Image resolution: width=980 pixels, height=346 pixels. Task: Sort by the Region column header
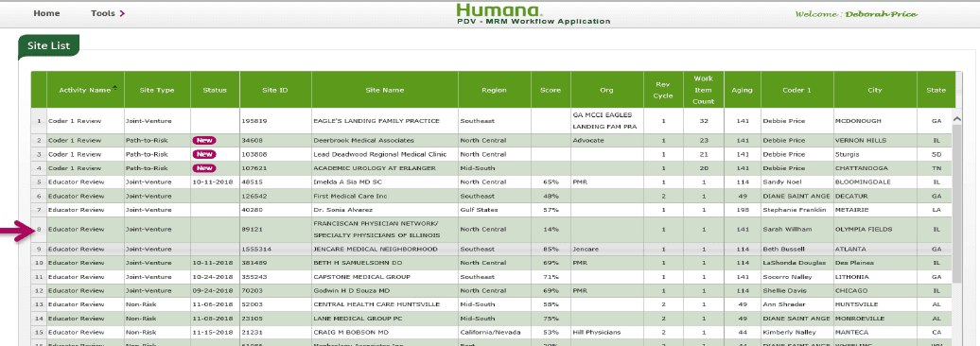coord(495,90)
